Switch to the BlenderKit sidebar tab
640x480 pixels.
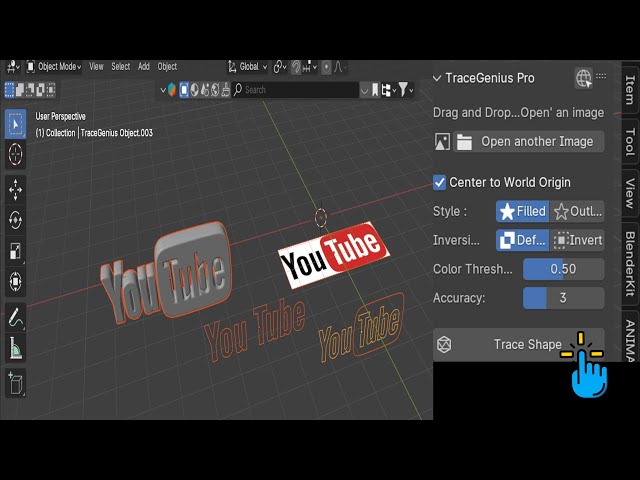[630, 264]
